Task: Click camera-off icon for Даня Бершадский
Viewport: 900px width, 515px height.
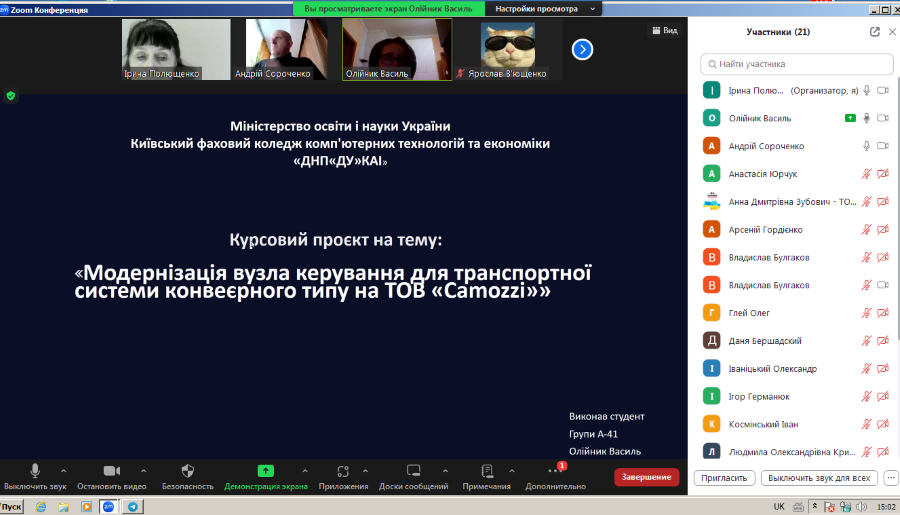Action: [883, 340]
